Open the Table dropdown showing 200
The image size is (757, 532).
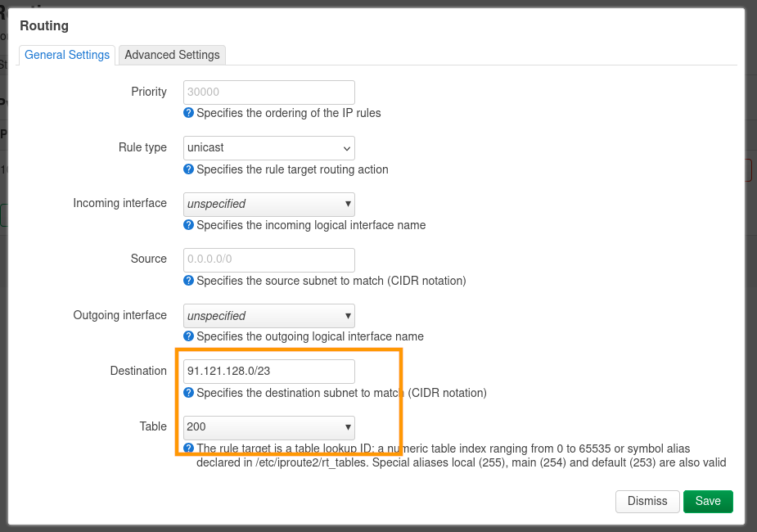point(268,426)
